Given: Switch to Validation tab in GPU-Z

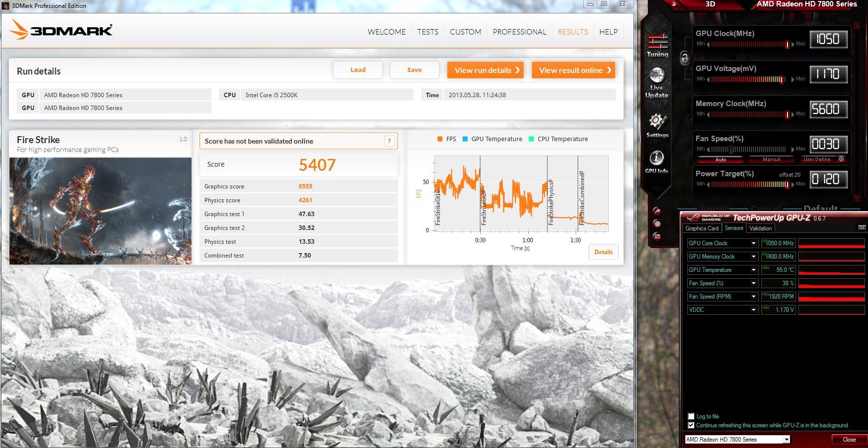Looking at the screenshot, I should pos(760,228).
